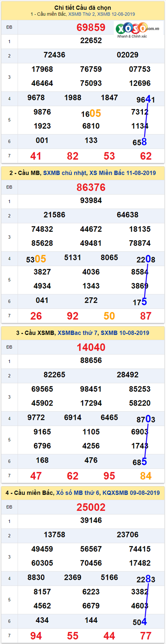Select seventh prize number 77
166x644 pixels.
point(146,636)
